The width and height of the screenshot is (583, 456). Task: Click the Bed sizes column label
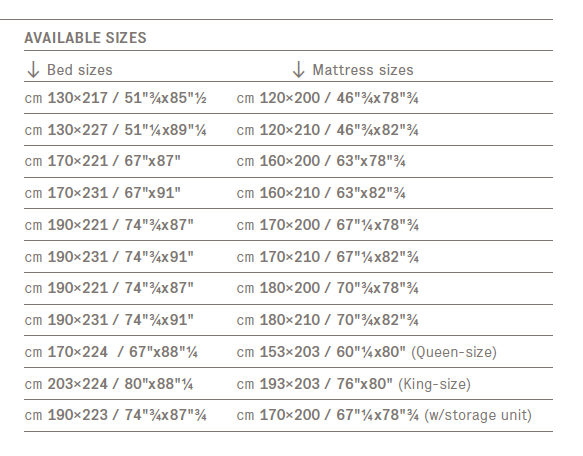coord(80,70)
